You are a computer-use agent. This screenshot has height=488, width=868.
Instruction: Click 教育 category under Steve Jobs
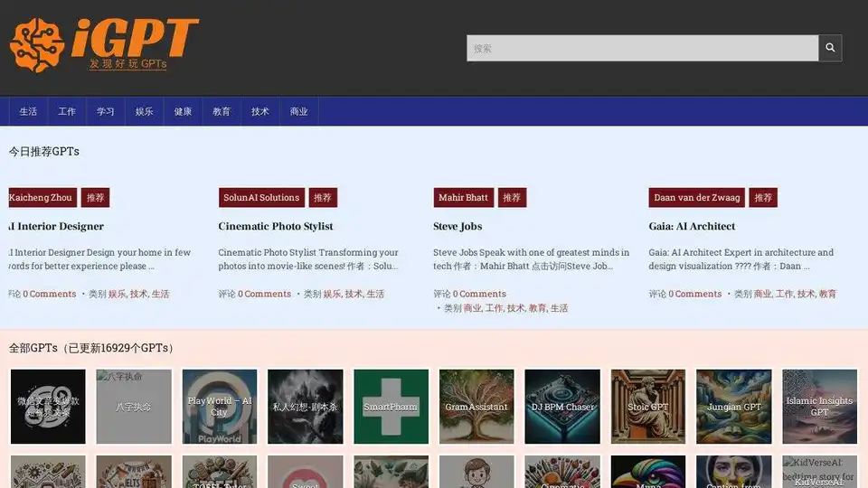coord(537,308)
